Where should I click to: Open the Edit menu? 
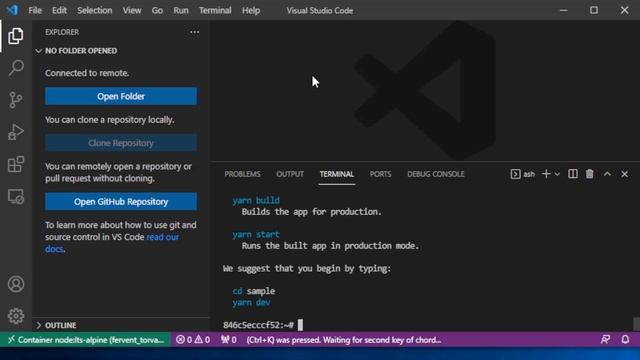point(59,10)
